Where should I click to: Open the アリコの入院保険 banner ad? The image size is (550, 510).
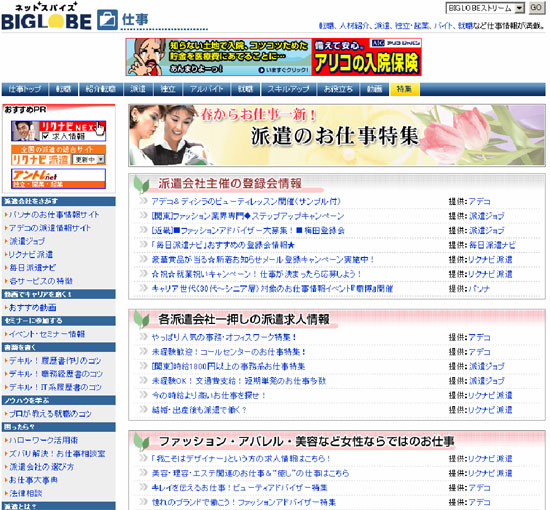tap(274, 57)
